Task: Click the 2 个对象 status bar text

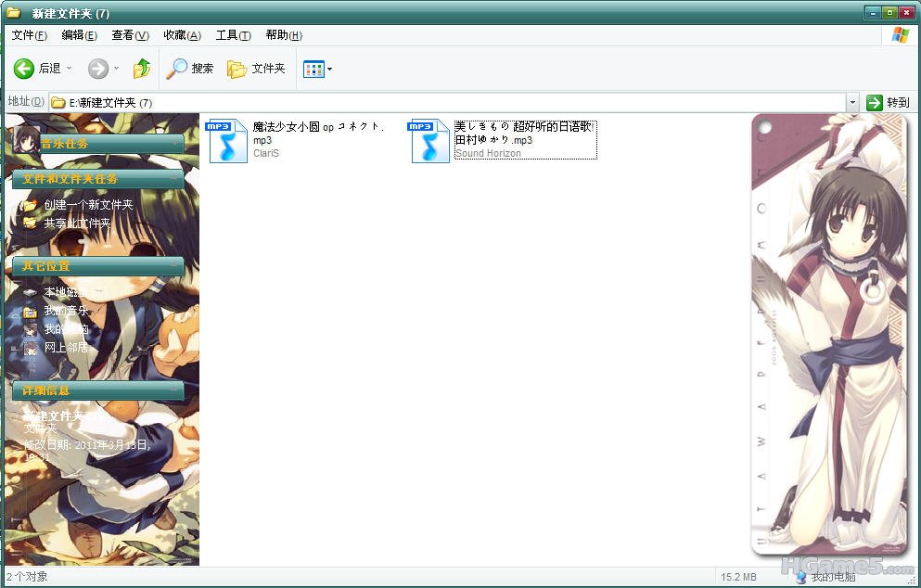Action: point(27,577)
